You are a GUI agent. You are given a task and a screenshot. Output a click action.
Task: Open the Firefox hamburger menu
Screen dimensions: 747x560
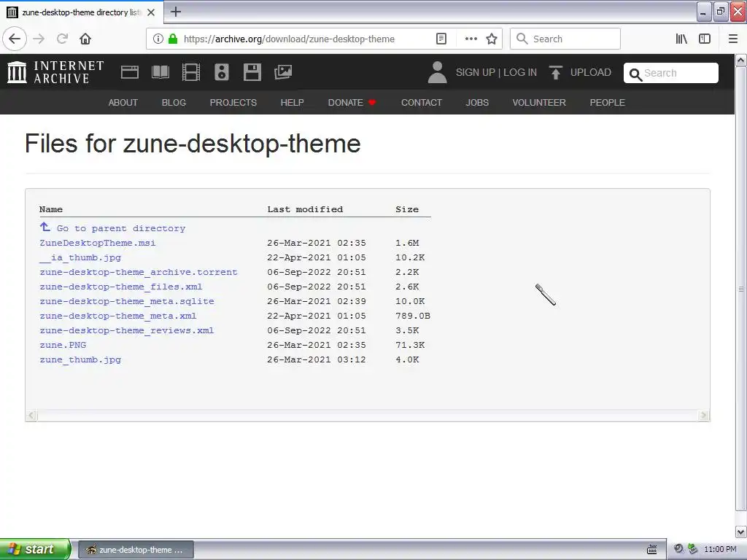(x=732, y=39)
